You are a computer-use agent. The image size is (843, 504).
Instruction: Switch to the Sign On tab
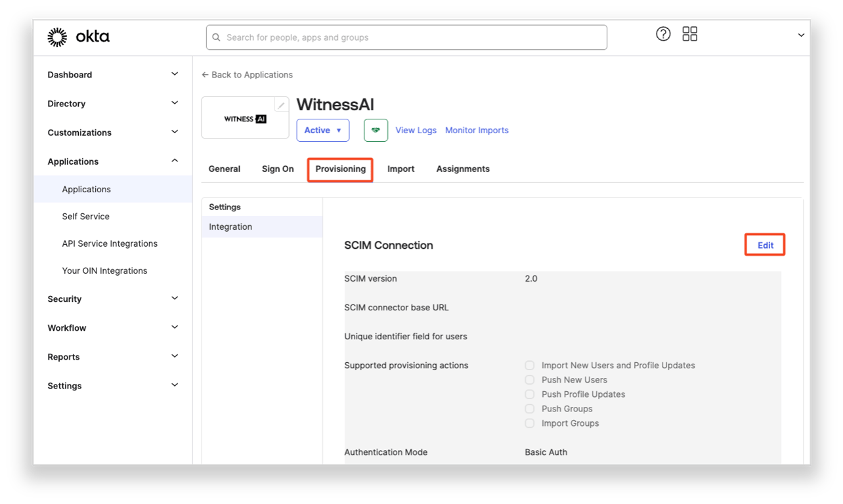[278, 169]
